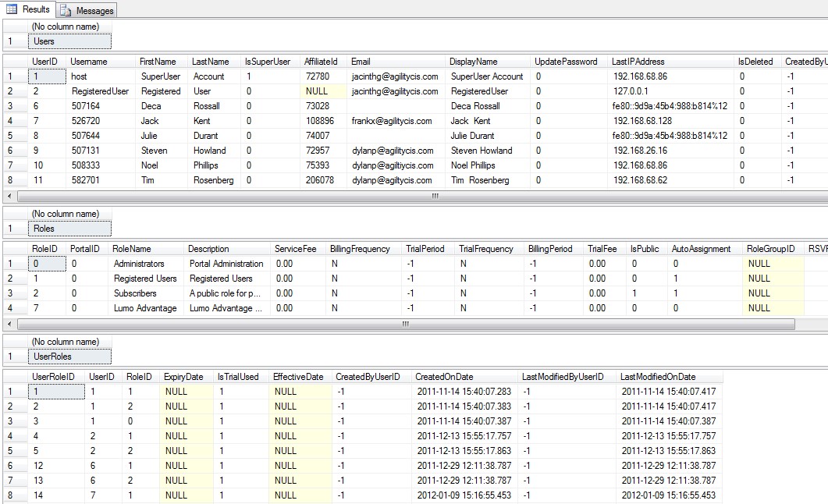This screenshot has width=828, height=504.
Task: Click the IsDeleted column header
Action: [757, 62]
